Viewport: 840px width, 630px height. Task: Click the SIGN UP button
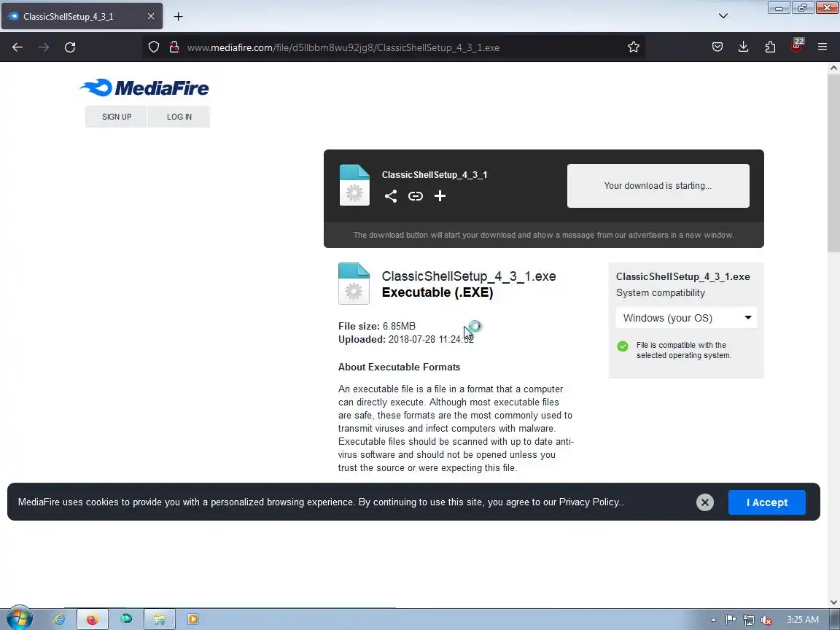(x=116, y=117)
